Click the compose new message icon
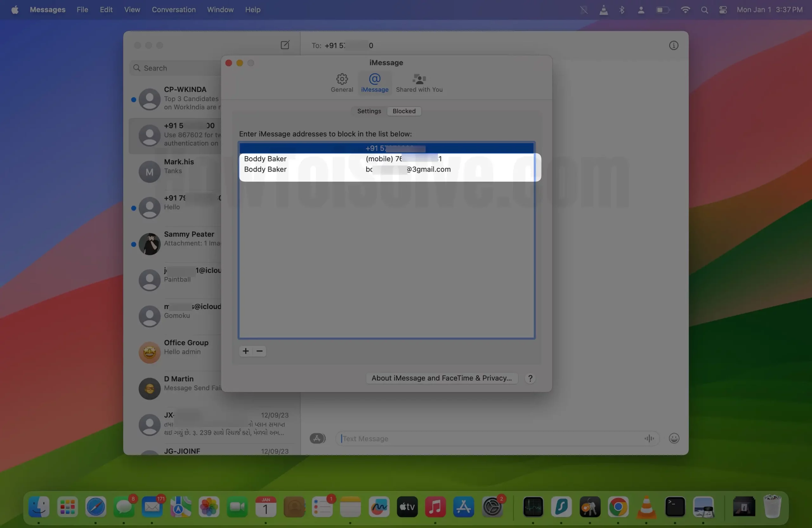 coord(285,45)
